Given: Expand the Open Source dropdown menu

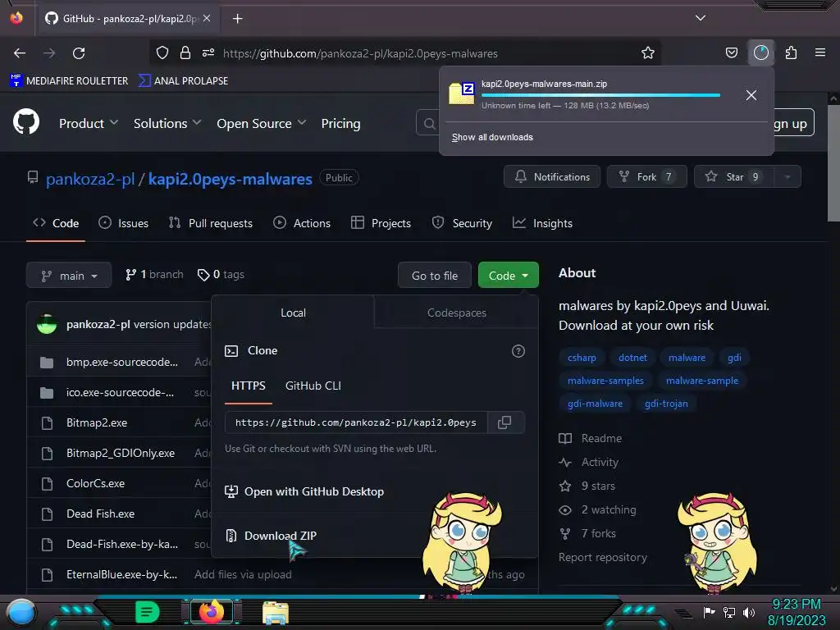Looking at the screenshot, I should click(262, 123).
